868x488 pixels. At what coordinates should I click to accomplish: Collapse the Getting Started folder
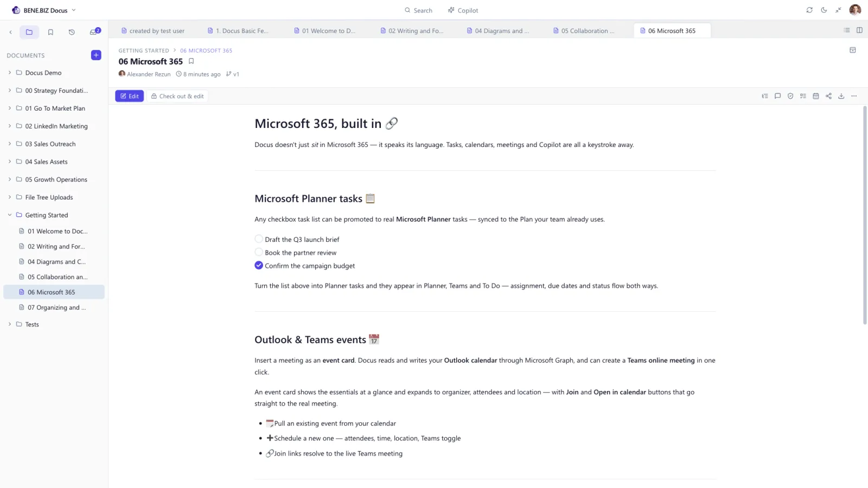click(10, 215)
